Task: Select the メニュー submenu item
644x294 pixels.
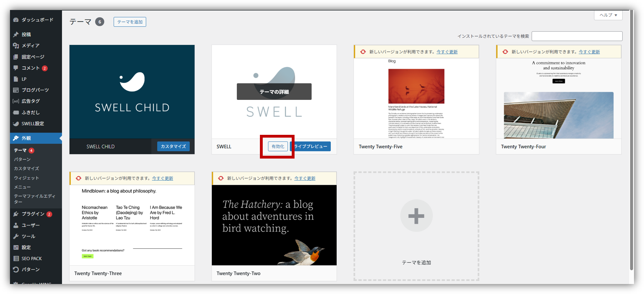Action: pyautogui.click(x=22, y=187)
